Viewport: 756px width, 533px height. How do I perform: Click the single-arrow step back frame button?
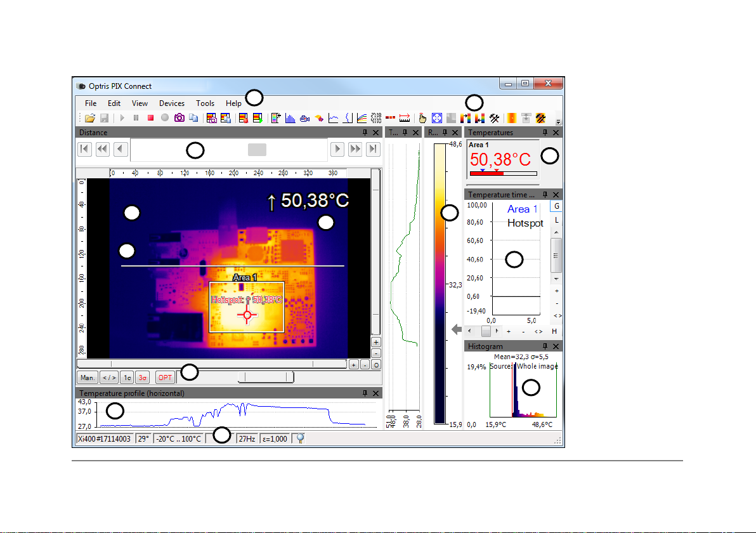[121, 149]
